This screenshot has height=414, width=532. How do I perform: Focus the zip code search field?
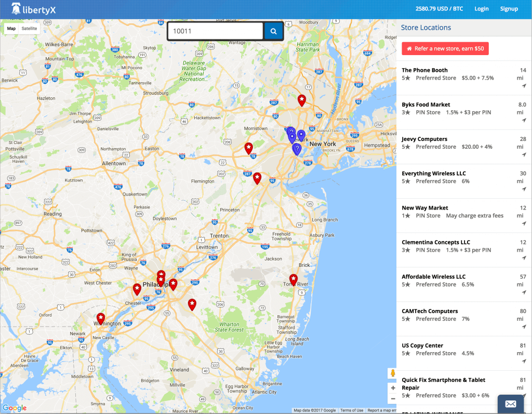pyautogui.click(x=216, y=31)
